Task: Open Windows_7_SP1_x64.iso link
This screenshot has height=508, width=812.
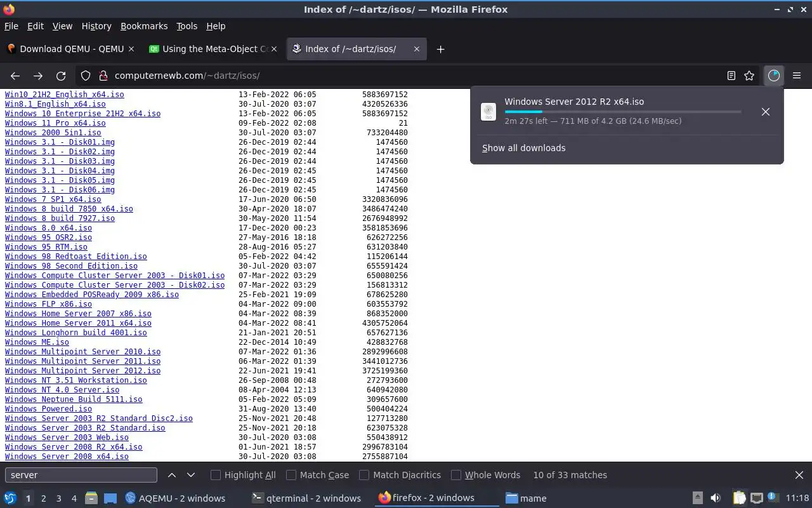Action: pos(53,199)
